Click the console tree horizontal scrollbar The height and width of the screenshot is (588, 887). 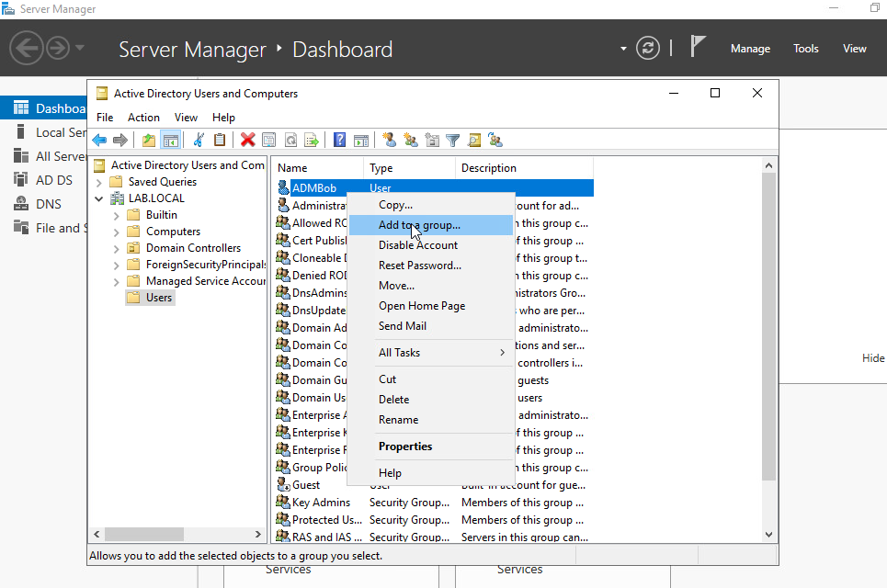[144, 535]
